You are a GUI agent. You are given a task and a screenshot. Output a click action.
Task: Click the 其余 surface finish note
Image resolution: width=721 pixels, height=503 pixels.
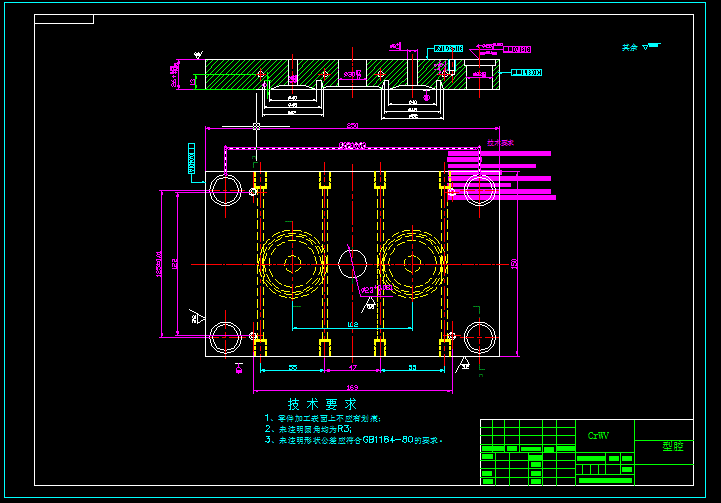pos(629,47)
